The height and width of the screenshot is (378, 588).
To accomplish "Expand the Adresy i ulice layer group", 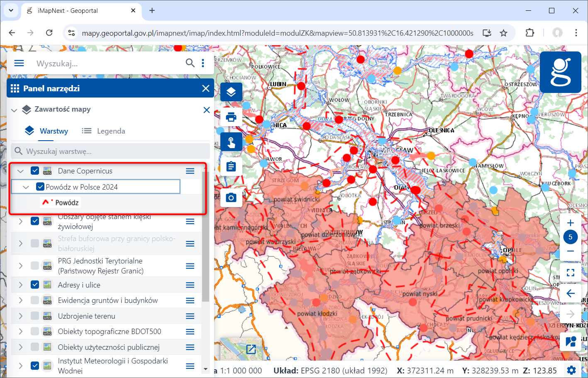I will tap(20, 285).
